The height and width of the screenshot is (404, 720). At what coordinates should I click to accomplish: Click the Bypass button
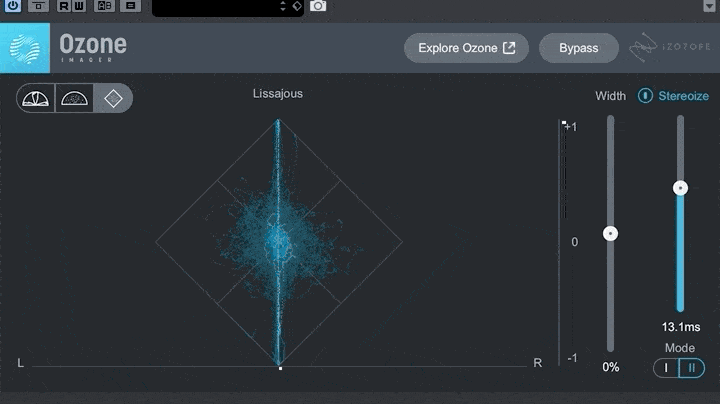579,48
